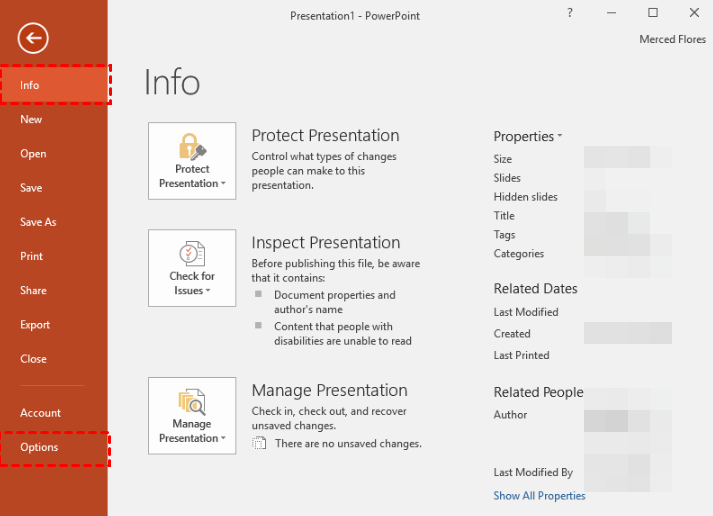This screenshot has width=713, height=516.
Task: Click Close in the backstage menu
Action: pos(33,359)
